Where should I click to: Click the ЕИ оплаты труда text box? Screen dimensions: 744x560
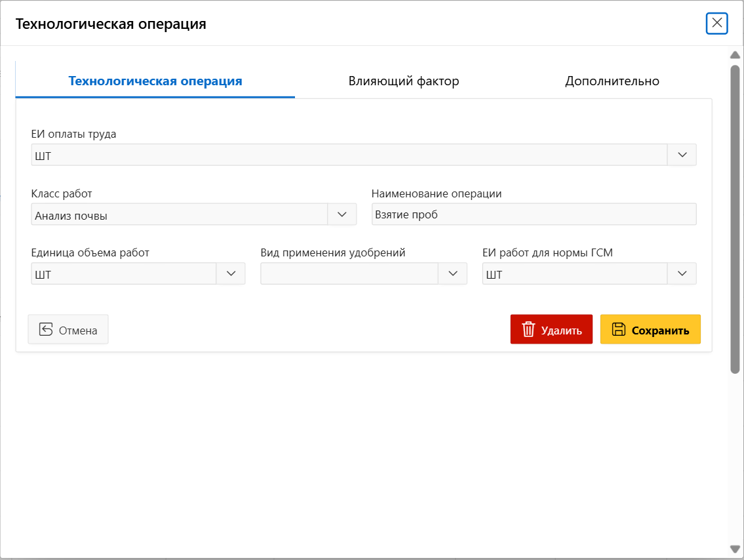point(349,155)
